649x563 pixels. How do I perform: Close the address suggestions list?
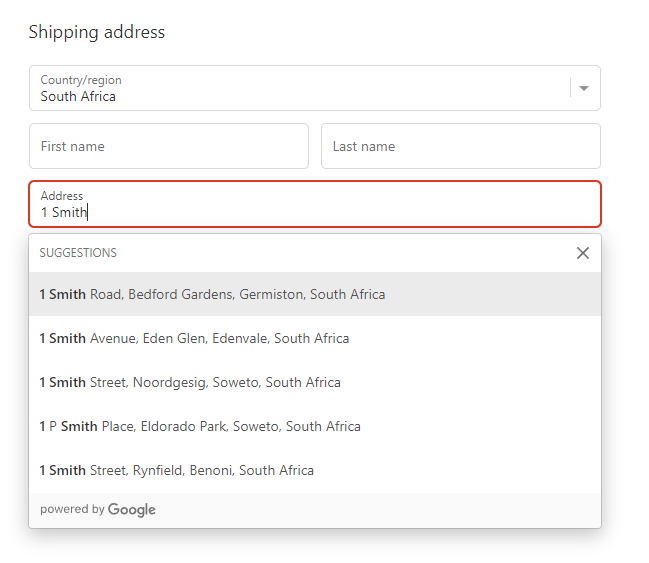[583, 253]
